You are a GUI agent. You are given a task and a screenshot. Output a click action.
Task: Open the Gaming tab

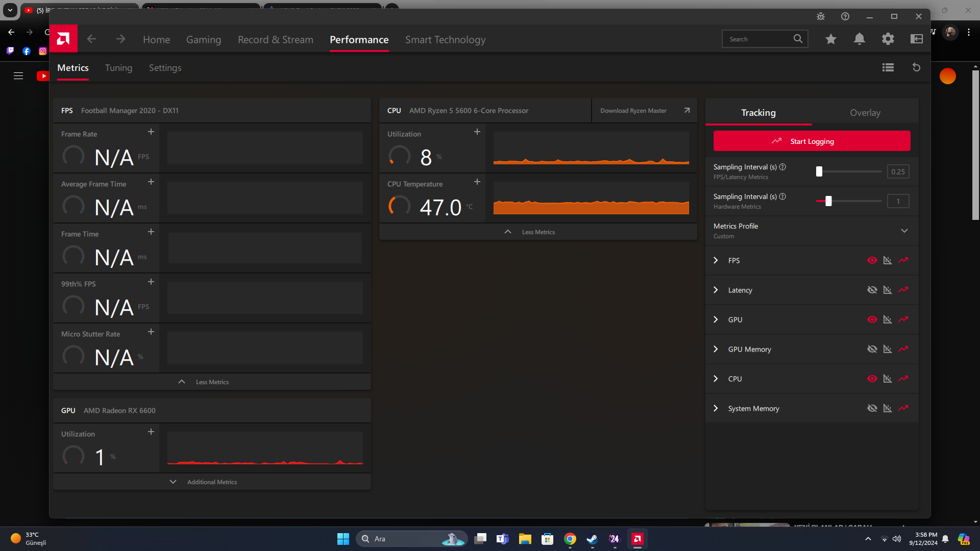(204, 39)
